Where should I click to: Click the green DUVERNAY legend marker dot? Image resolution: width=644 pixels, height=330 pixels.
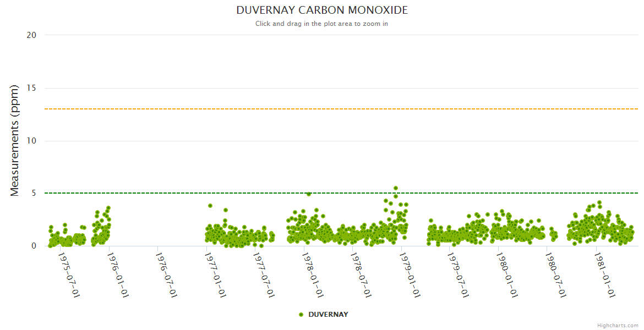point(301,315)
